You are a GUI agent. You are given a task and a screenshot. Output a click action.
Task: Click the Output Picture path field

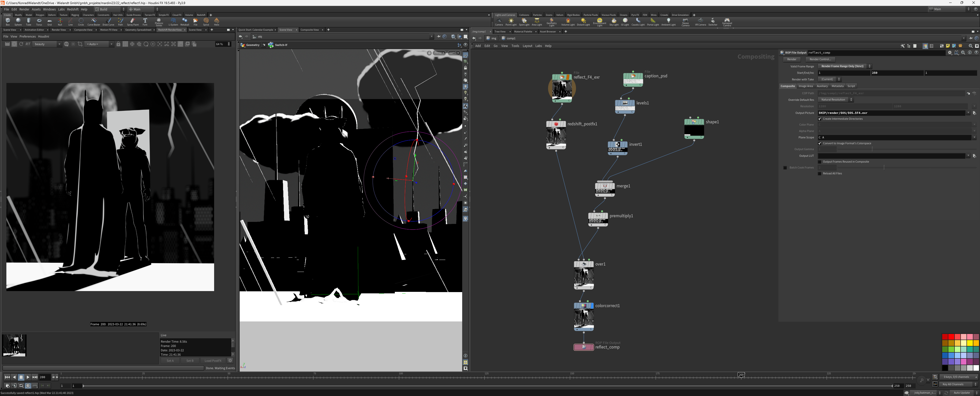coord(892,113)
